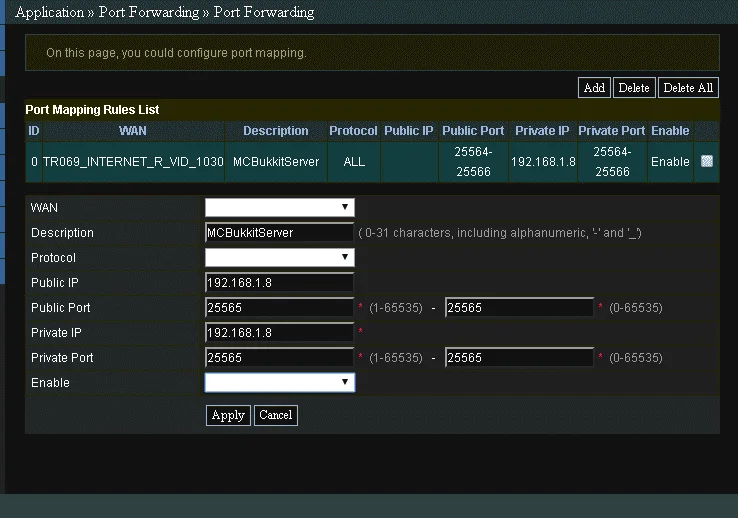The height and width of the screenshot is (518, 738).
Task: Click the Port Mapping Rules List title
Action: point(92,110)
